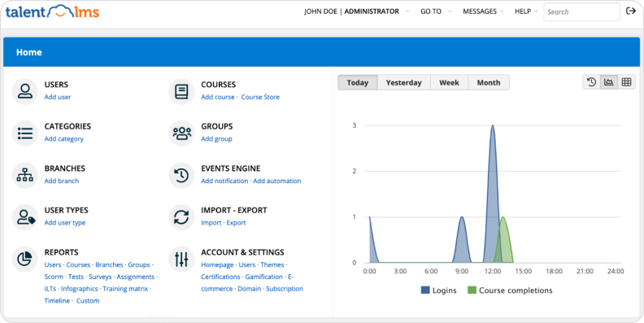Open the Themes settings link
The height and width of the screenshot is (323, 644).
[x=272, y=265]
